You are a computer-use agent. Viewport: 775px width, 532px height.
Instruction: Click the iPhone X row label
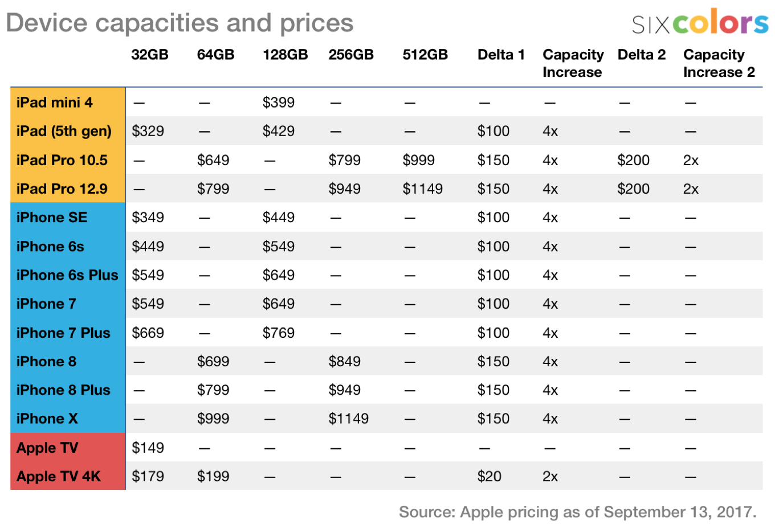point(47,419)
